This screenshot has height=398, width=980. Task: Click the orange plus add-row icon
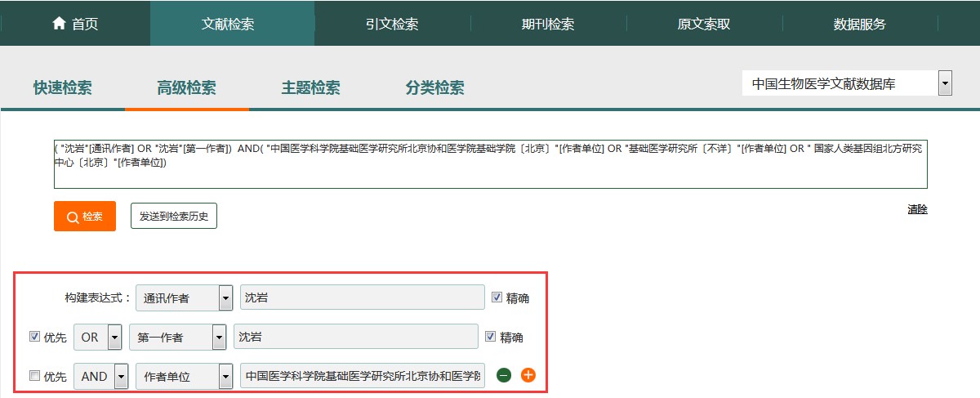coord(528,375)
